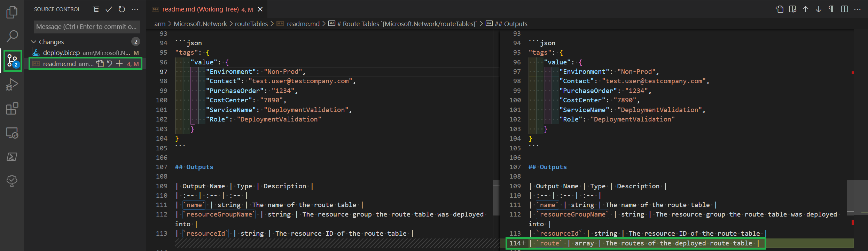Toggle whitespace trimming with pilcrow icon

click(x=831, y=9)
